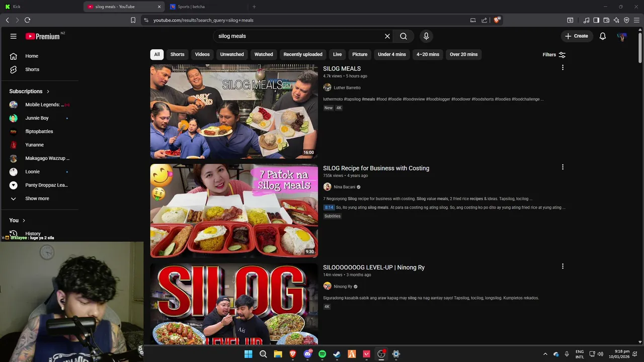This screenshot has width=644, height=362.
Task: Toggle the browser sidebar panel
Action: click(596, 20)
